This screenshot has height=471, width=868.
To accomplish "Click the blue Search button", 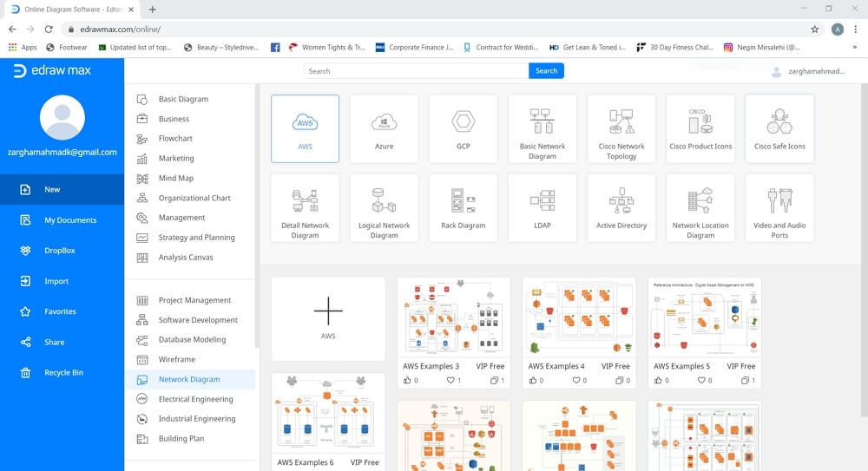I will (546, 71).
